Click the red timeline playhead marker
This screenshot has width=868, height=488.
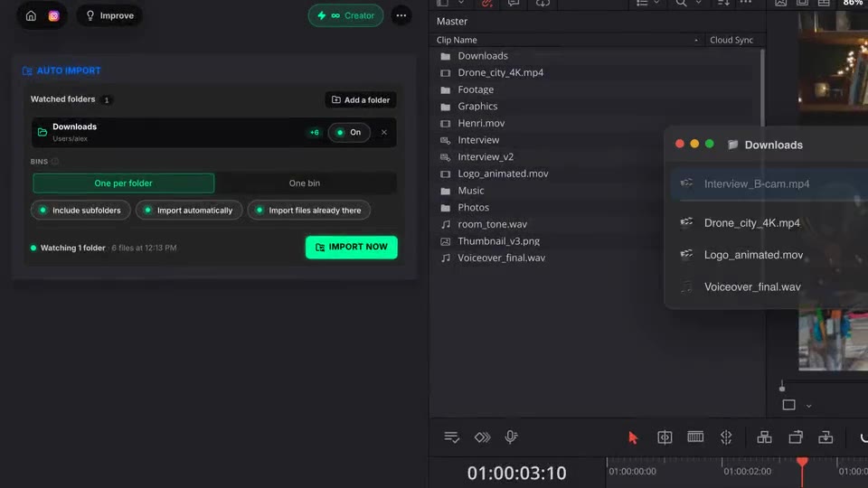point(802,462)
